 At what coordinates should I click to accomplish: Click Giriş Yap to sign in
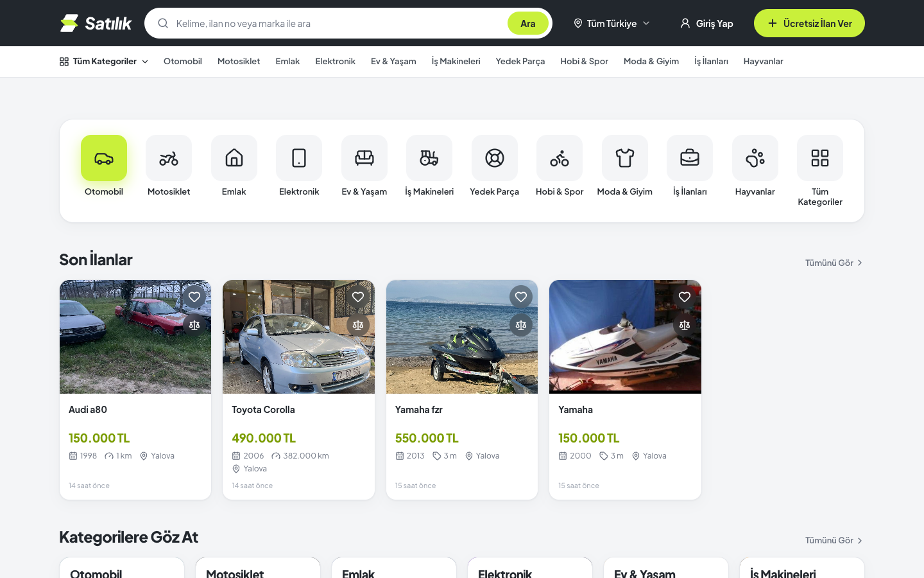706,23
